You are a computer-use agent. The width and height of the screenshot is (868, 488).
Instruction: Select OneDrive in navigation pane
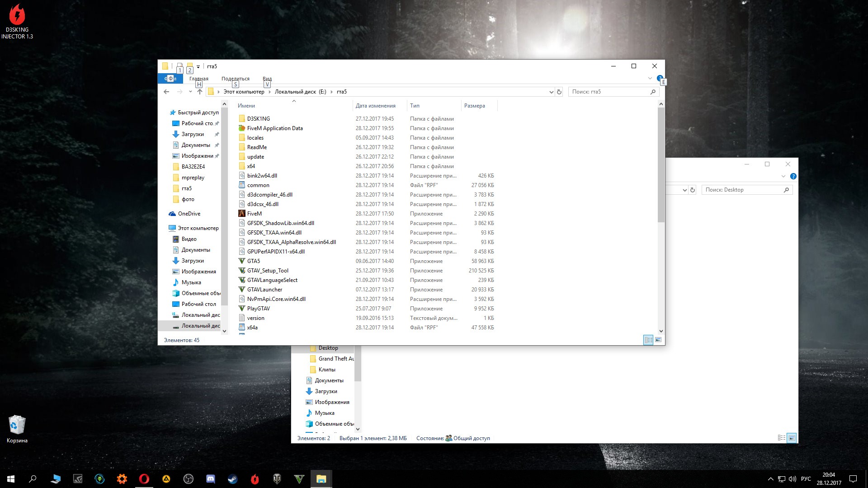click(x=189, y=214)
